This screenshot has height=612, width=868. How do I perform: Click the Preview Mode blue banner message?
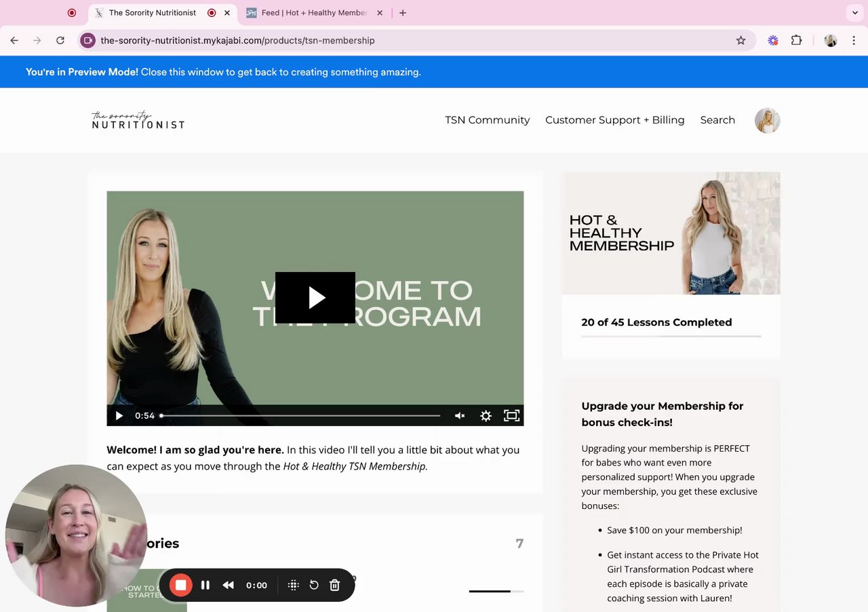click(x=223, y=72)
